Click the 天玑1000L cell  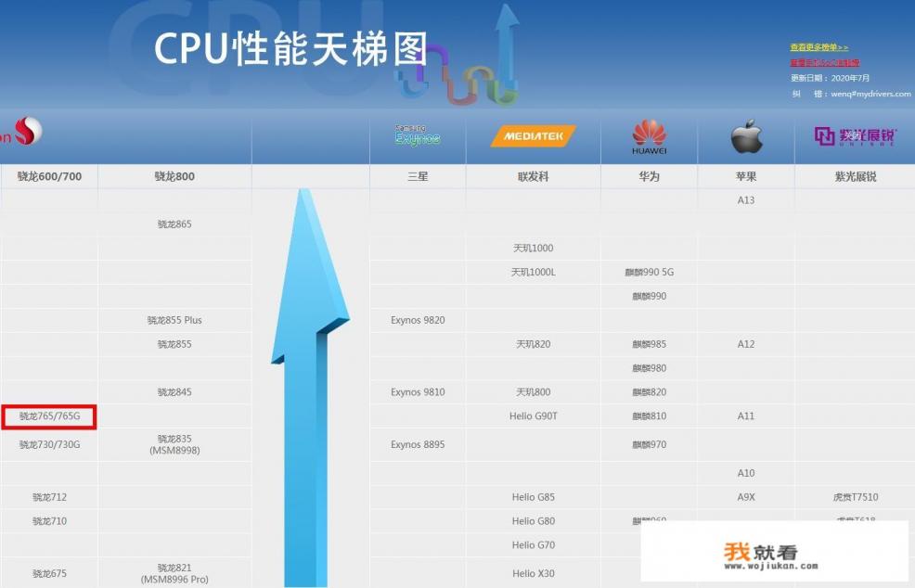[533, 272]
